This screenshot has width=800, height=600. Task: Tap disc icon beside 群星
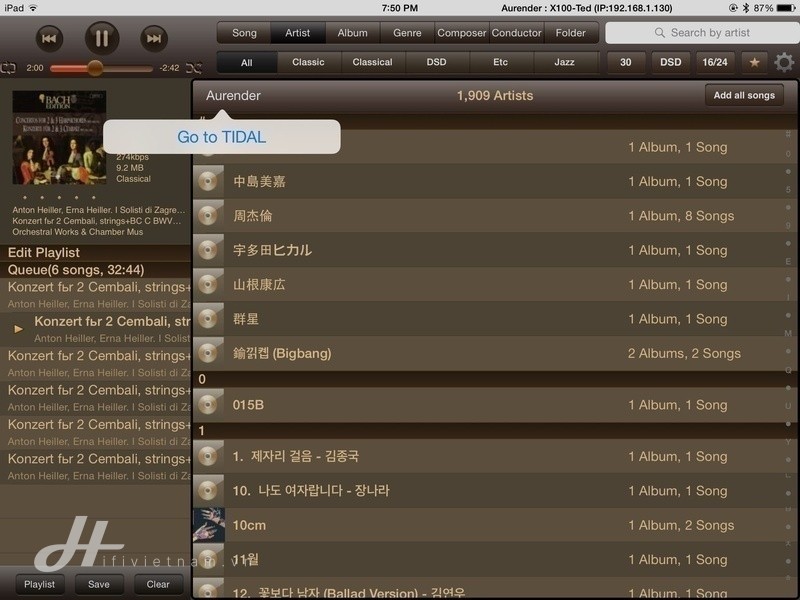(x=208, y=319)
